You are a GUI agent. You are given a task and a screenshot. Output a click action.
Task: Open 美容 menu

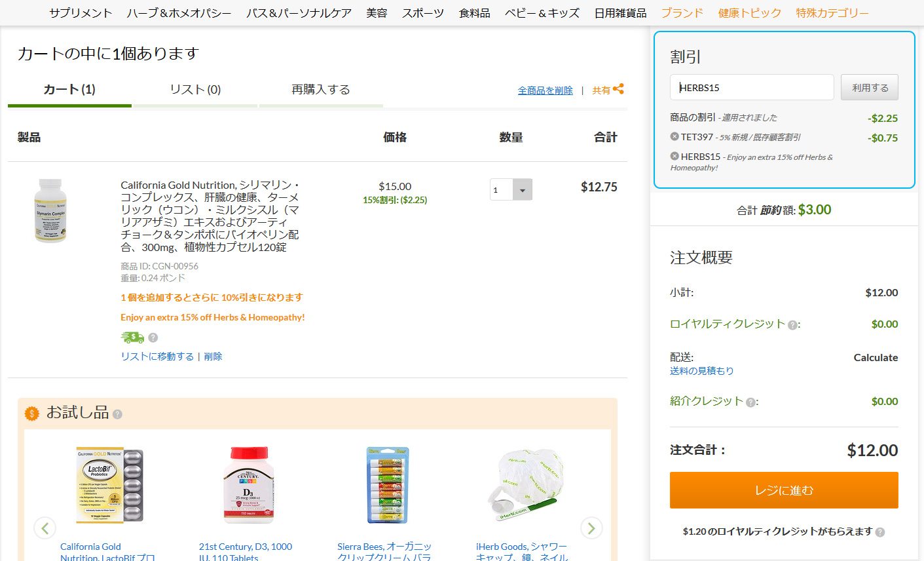[377, 13]
